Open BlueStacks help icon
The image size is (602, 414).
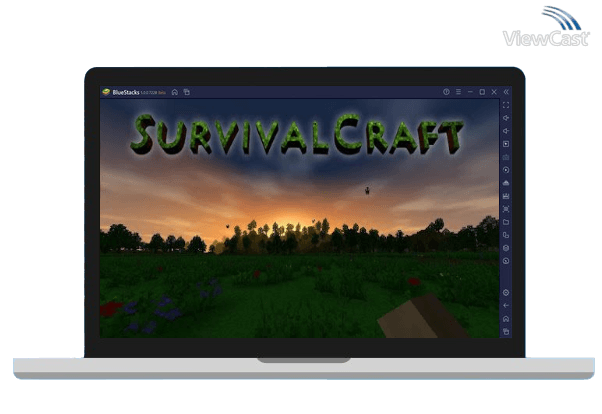pos(446,92)
